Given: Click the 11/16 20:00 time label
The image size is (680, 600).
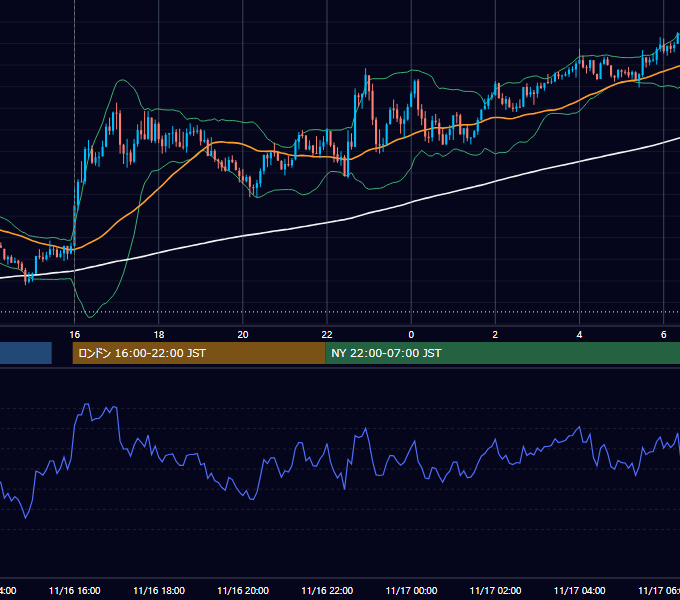Looking at the screenshot, I should click(x=243, y=590).
